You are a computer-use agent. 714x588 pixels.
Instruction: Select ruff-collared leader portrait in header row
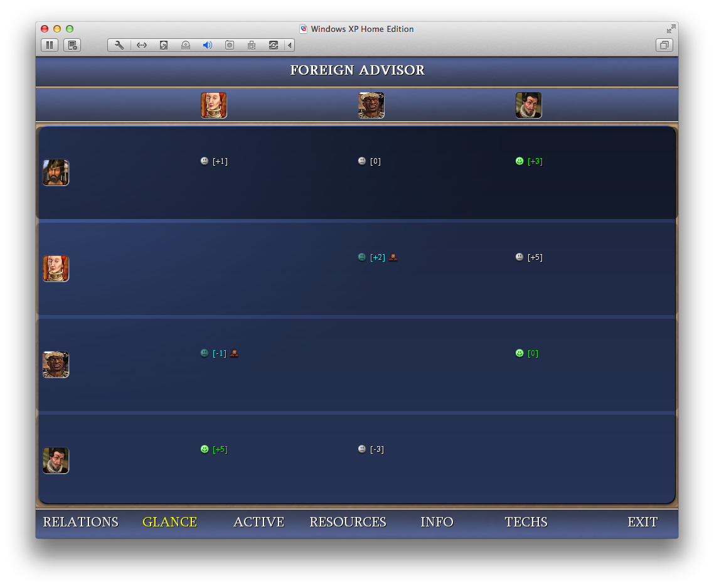tap(529, 105)
